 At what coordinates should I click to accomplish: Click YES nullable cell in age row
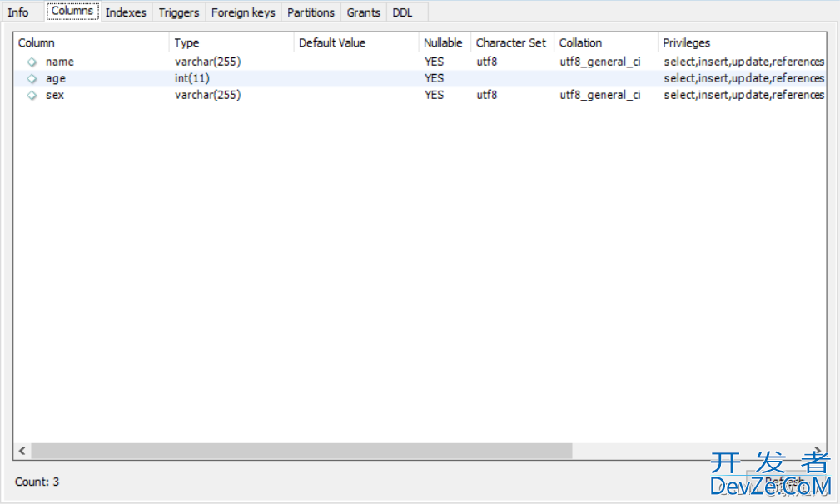(x=434, y=79)
